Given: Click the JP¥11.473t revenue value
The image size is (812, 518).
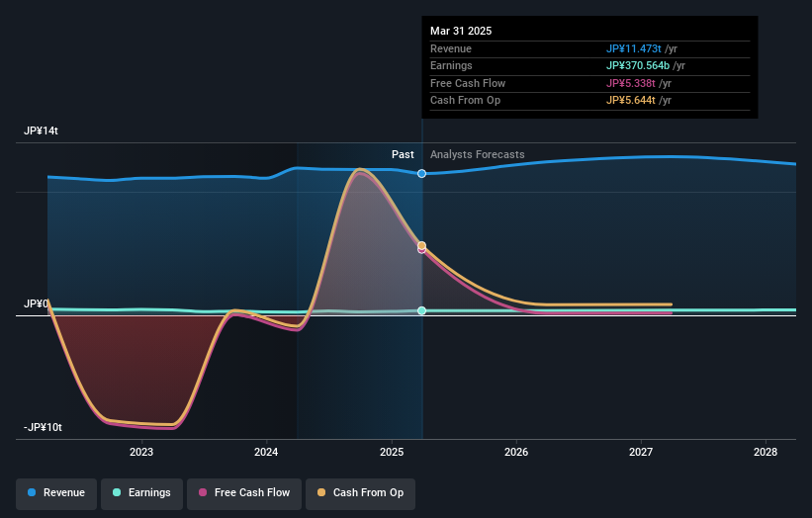Looking at the screenshot, I should (x=634, y=48).
